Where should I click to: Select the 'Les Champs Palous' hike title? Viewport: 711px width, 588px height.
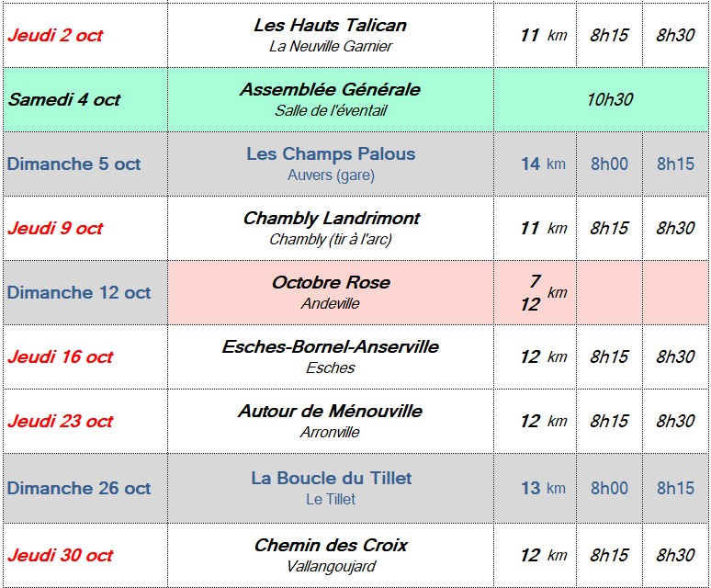click(331, 153)
